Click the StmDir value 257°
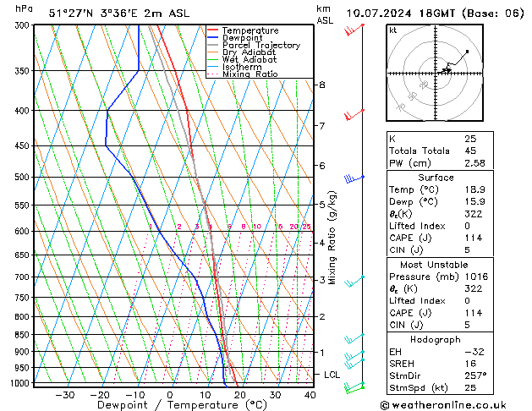 (475, 375)
